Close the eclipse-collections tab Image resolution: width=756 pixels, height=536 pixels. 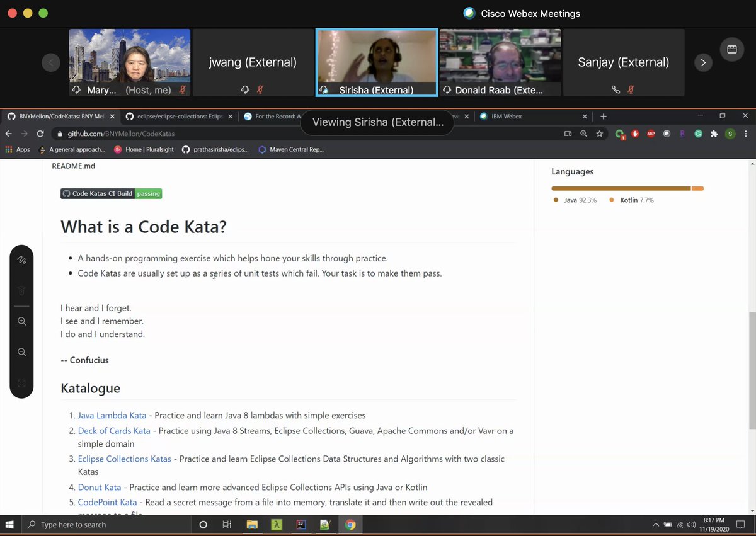coord(230,117)
